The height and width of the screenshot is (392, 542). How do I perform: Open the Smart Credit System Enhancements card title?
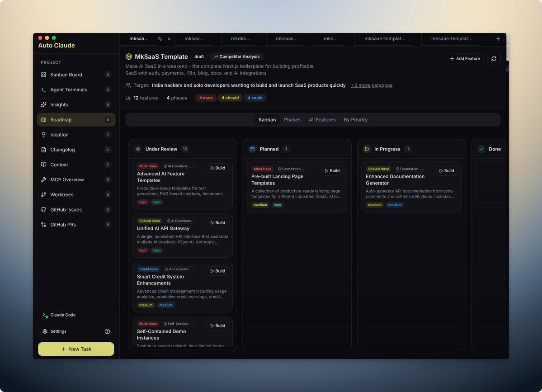tap(160, 280)
